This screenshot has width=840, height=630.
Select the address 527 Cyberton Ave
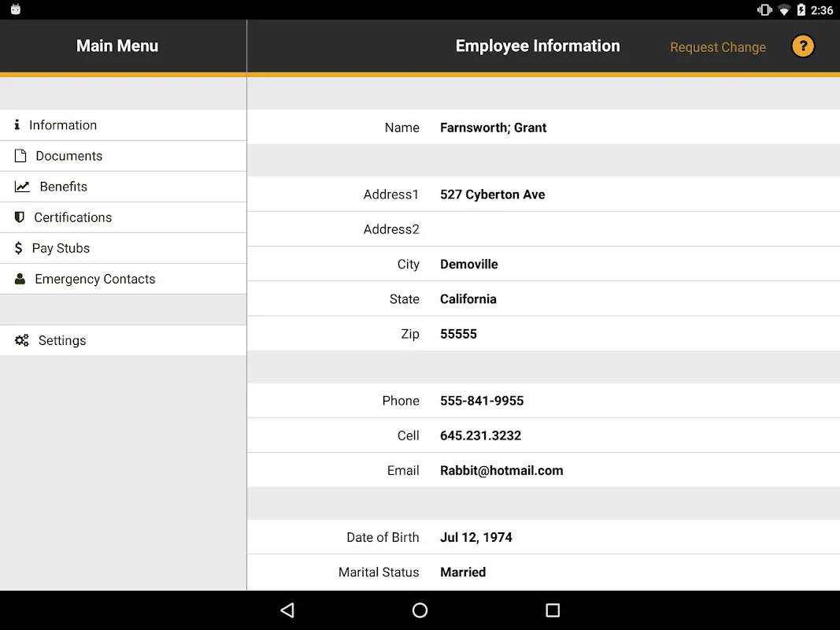pos(492,195)
